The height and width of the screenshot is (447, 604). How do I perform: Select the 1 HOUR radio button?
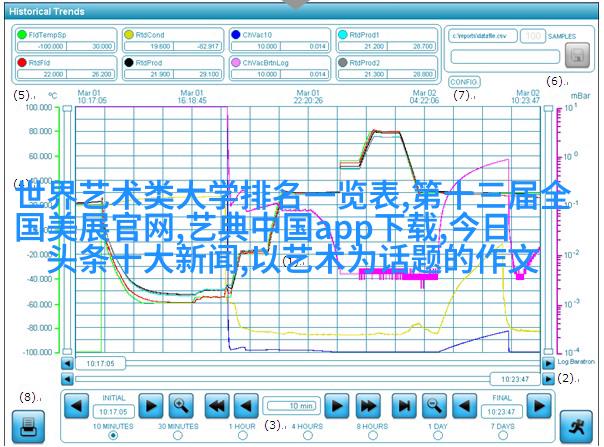point(243,436)
